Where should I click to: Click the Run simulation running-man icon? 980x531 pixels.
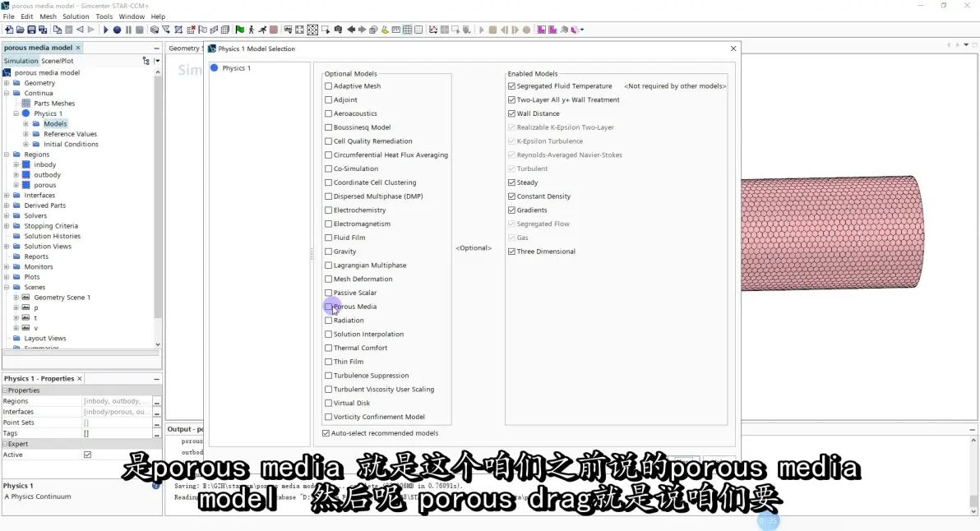262,30
